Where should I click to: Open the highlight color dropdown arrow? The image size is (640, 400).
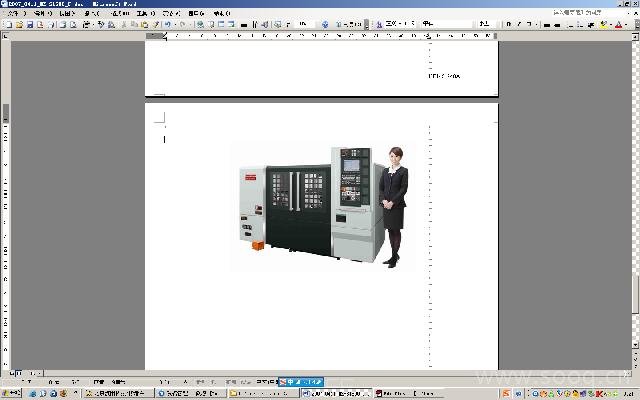click(610, 24)
